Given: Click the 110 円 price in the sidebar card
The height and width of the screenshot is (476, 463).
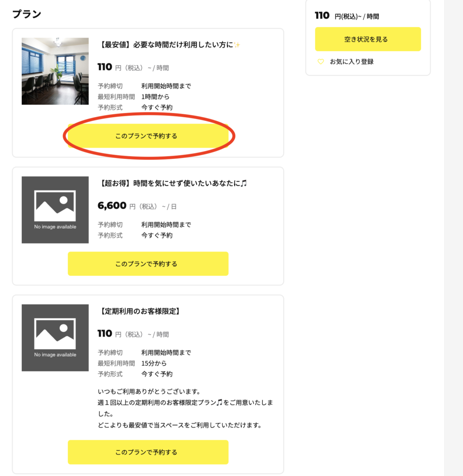Looking at the screenshot, I should 322,16.
